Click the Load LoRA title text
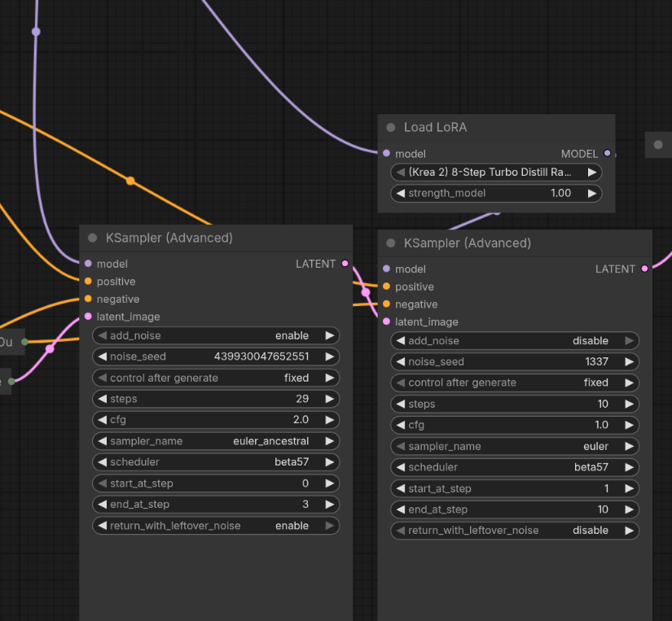This screenshot has width=672, height=621. point(435,127)
